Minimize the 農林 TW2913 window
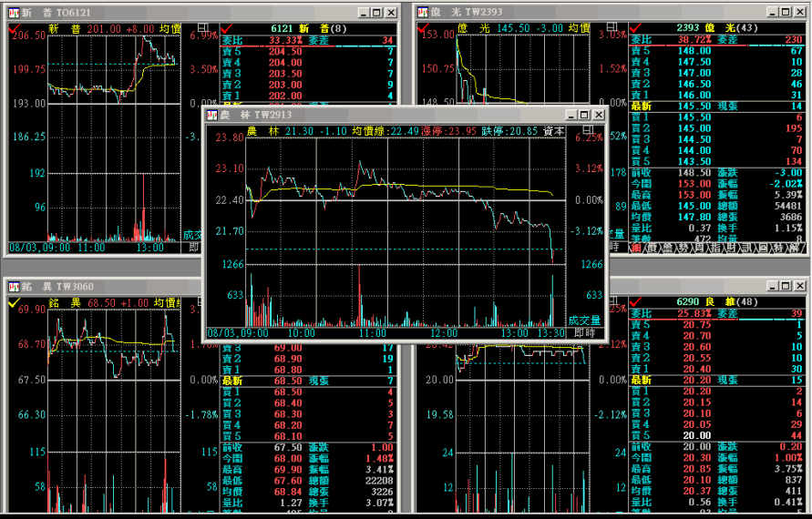 click(x=571, y=115)
